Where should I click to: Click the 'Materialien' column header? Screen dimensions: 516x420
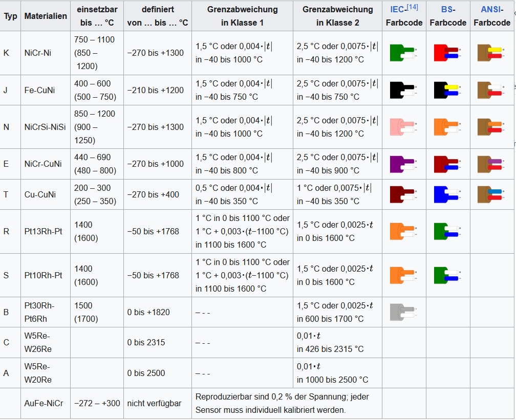[46, 16]
